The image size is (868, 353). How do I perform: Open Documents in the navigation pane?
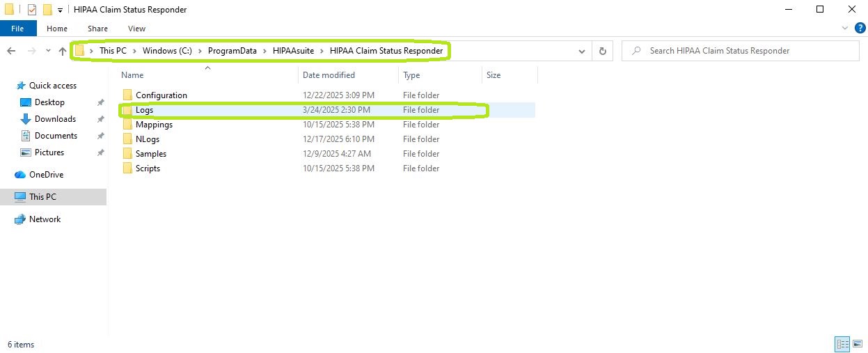[56, 136]
